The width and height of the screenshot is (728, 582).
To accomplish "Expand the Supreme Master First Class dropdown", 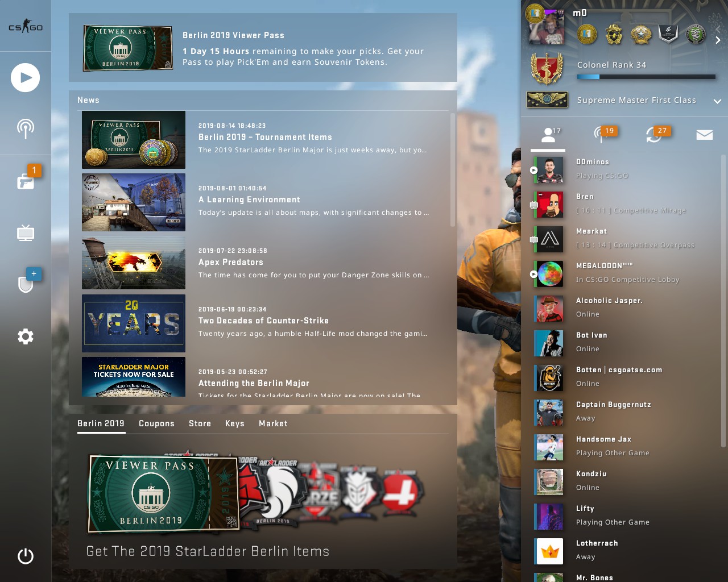I will pos(717,101).
